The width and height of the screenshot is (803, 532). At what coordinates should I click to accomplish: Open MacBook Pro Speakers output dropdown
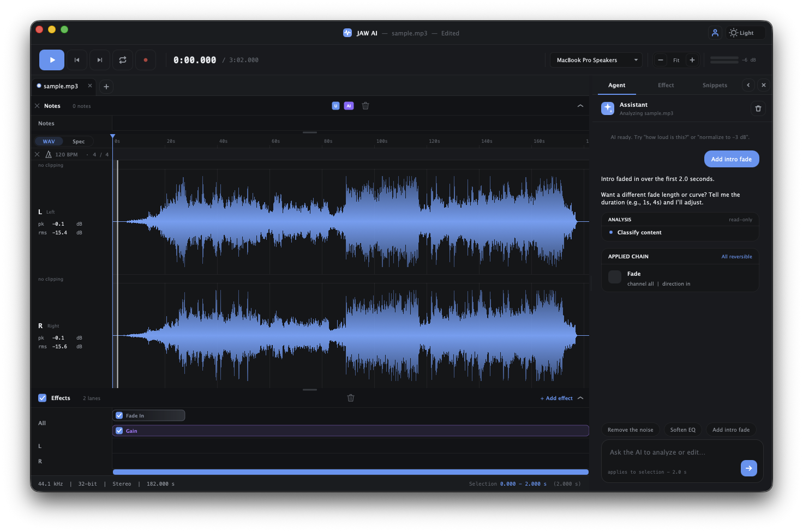point(596,60)
